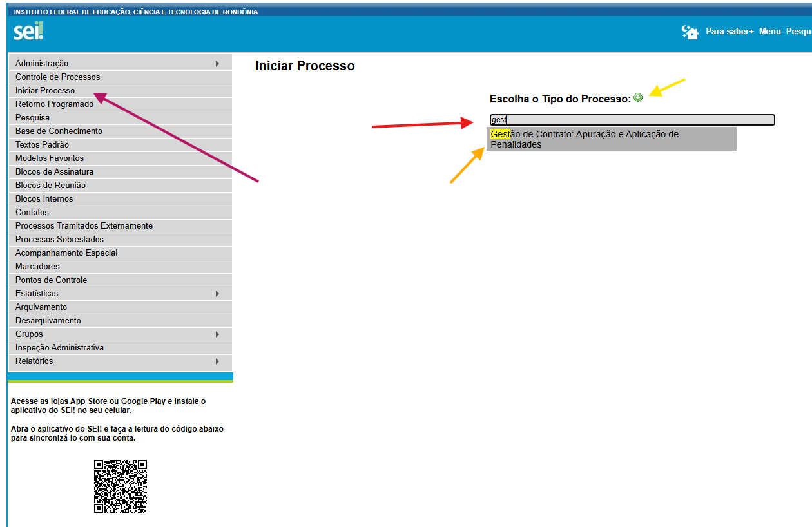Open Blocos de Assinatura menu item
Image resolution: width=812 pixels, height=527 pixels.
pos(54,172)
